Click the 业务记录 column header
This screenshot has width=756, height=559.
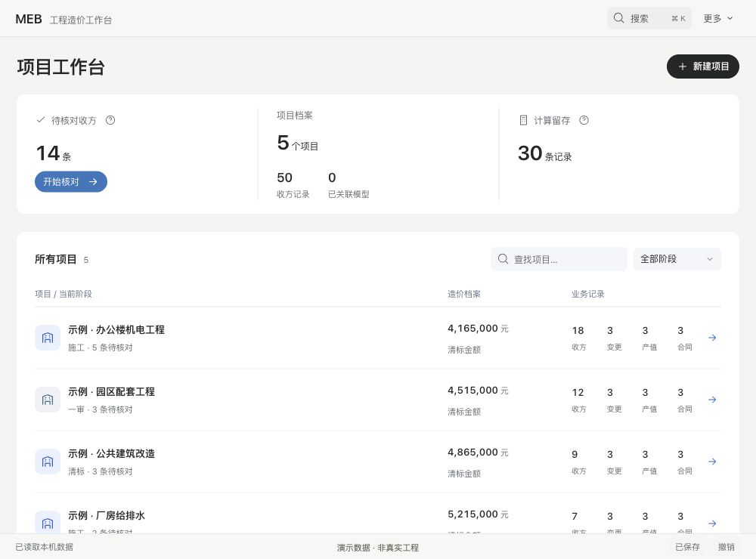pos(587,294)
